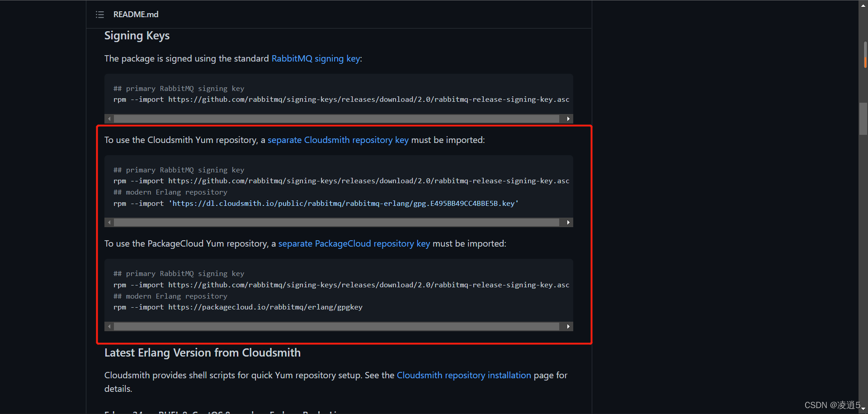868x414 pixels.
Task: Click the cloudsmith.io gpg key import command line
Action: [316, 204]
